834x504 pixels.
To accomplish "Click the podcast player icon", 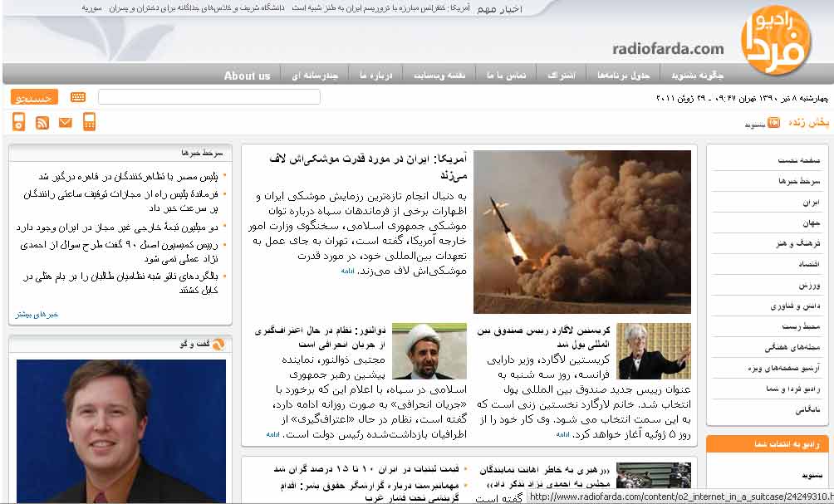I will (18, 122).
